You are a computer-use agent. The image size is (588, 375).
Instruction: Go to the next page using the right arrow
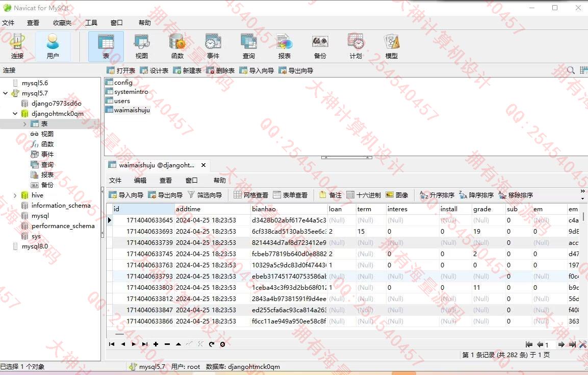561,344
